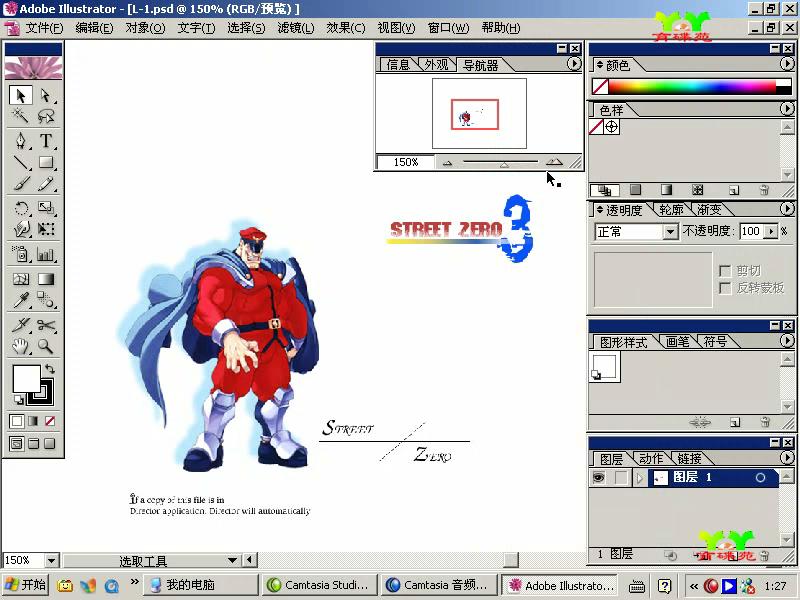The width and height of the screenshot is (800, 600).
Task: Select the Type tool
Action: tap(46, 140)
